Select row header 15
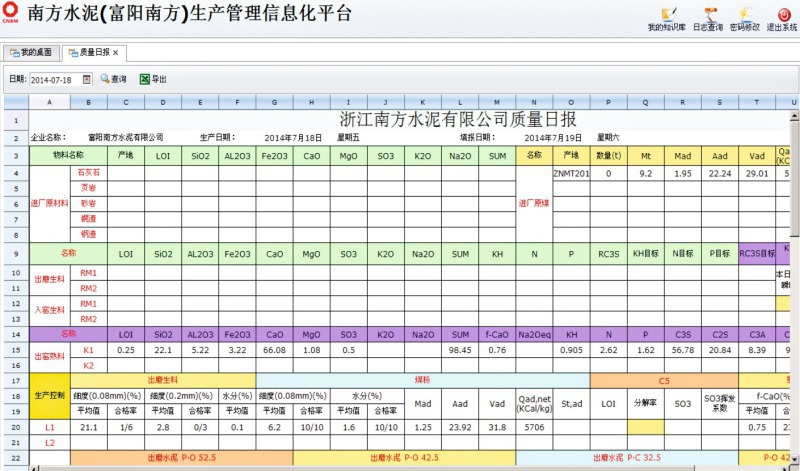This screenshot has width=800, height=471. [x=15, y=350]
